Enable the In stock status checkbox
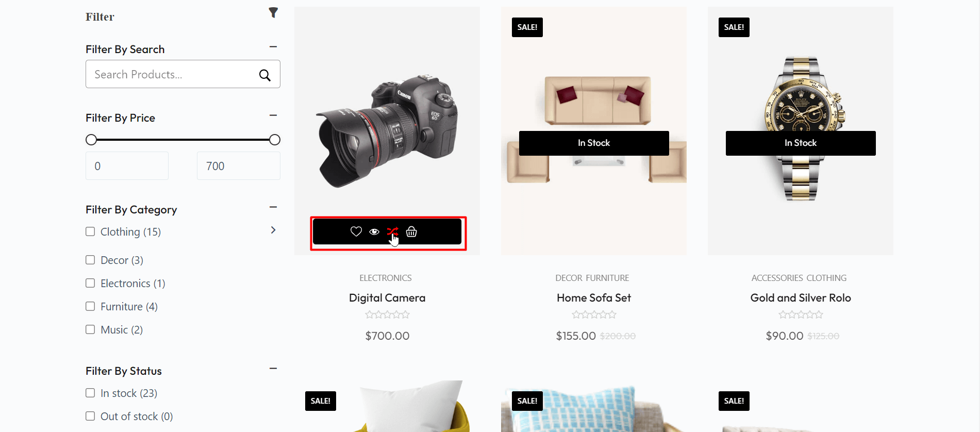Screen dimensions: 980x432 coord(90,393)
